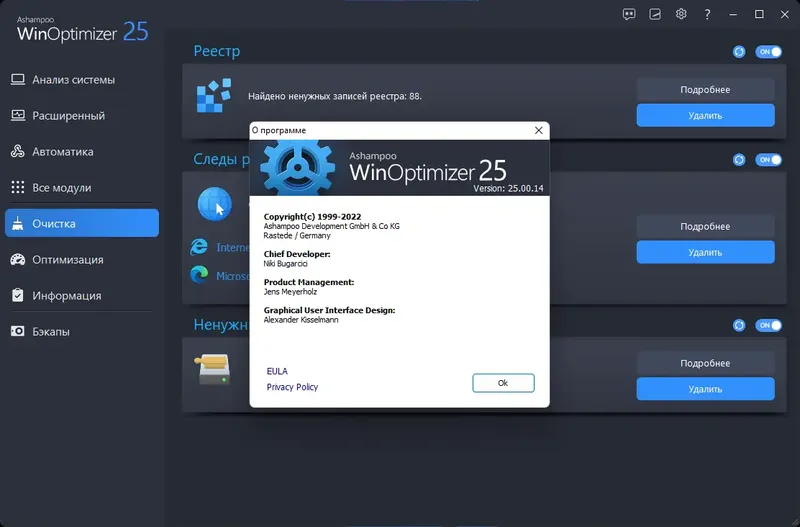Open the Privacy Policy link
800x527 pixels.
click(292, 387)
